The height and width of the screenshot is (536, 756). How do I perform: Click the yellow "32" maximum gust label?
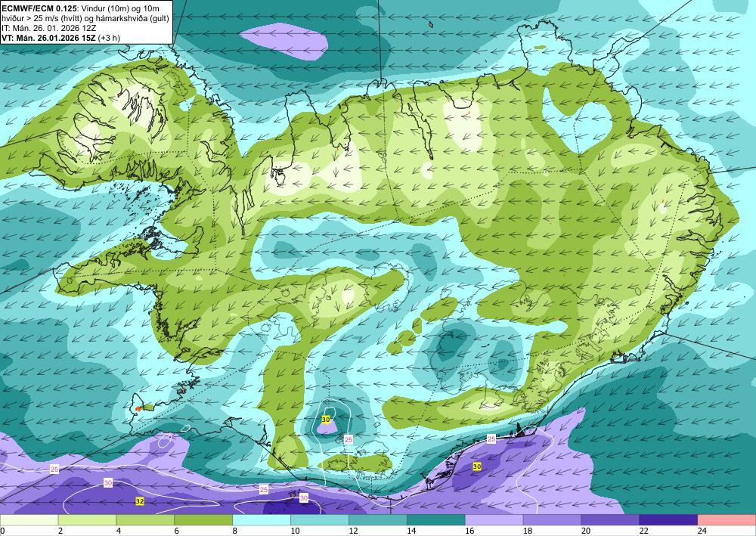(139, 501)
